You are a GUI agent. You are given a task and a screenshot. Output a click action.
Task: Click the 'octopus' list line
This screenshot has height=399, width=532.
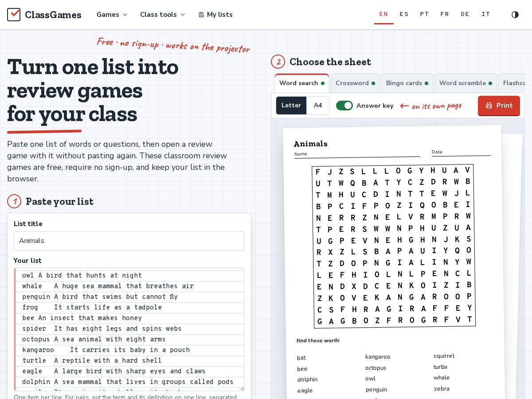[94, 339]
